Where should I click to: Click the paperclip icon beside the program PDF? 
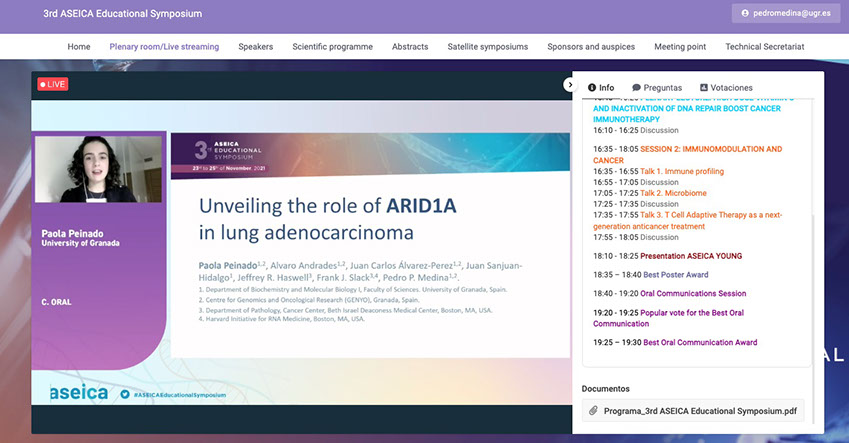click(592, 410)
